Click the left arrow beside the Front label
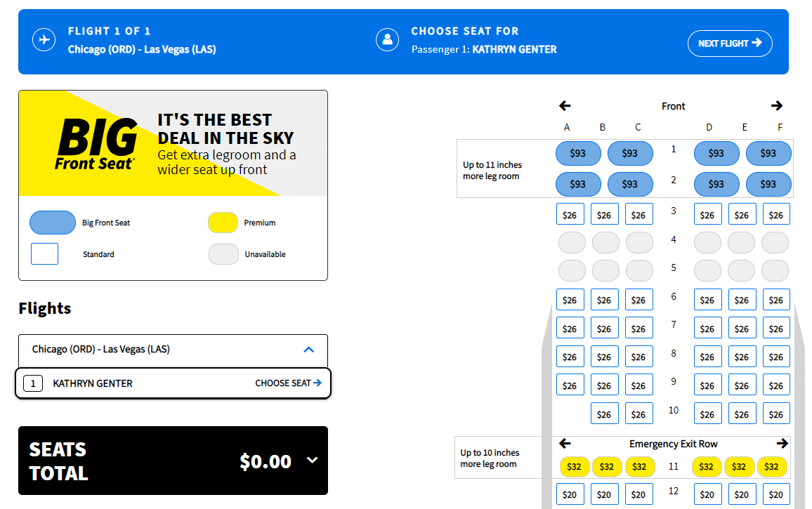Screen dimensions: 812x509 coord(565,105)
